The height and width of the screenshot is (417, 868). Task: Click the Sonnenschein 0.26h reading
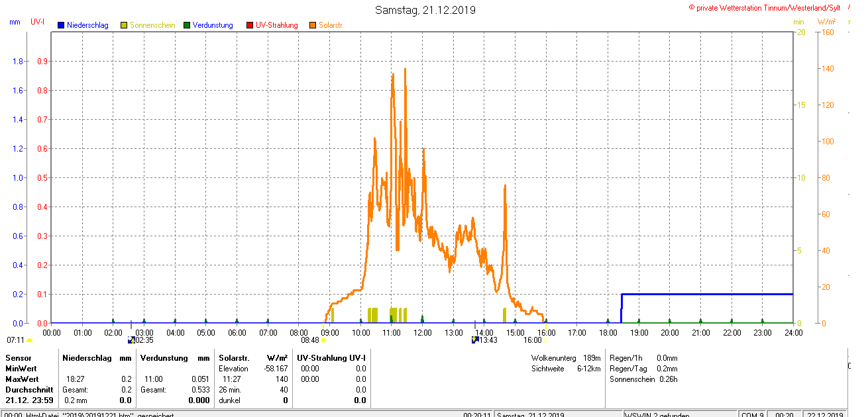[x=643, y=379]
